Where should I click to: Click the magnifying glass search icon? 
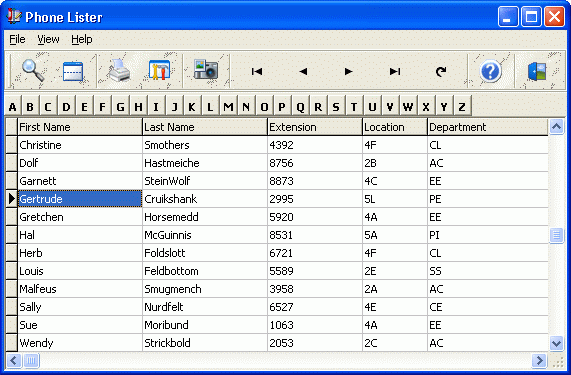point(33,71)
